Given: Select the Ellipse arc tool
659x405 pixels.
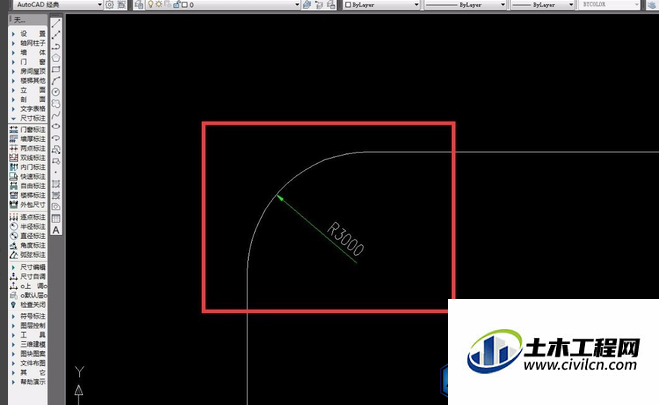Looking at the screenshot, I should [x=56, y=138].
